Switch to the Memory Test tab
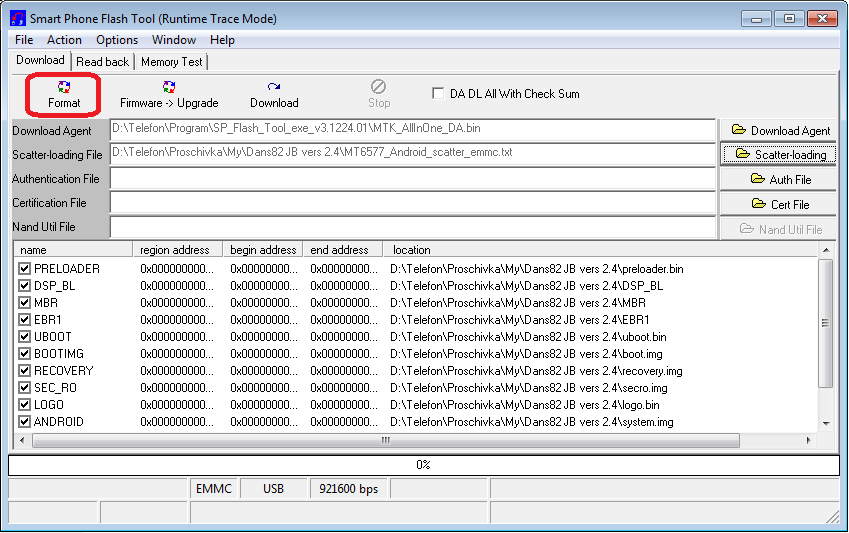Viewport: 849px width, 533px height. click(x=171, y=62)
